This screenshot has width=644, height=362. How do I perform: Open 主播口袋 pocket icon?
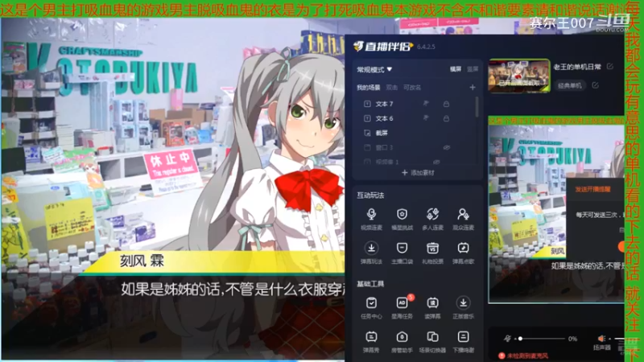click(402, 253)
